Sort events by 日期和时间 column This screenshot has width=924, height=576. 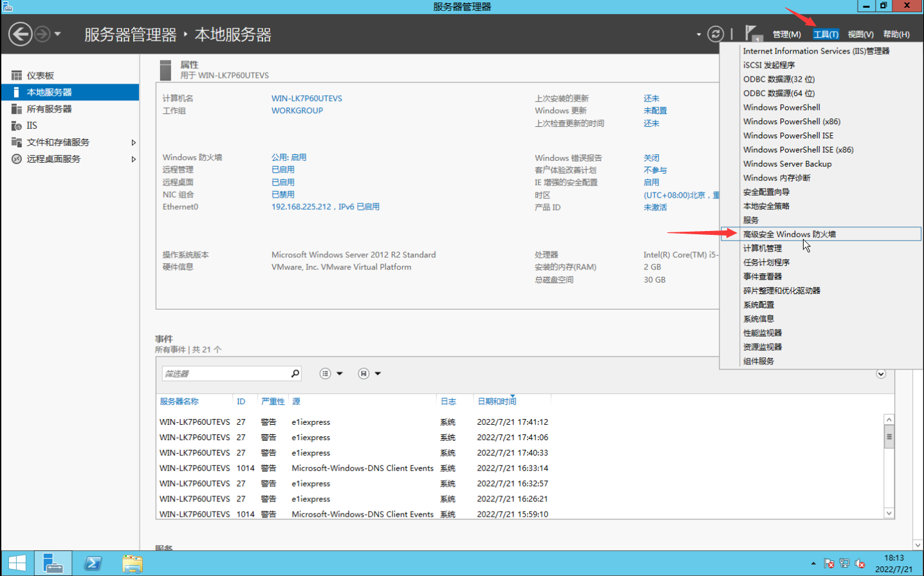pos(497,402)
